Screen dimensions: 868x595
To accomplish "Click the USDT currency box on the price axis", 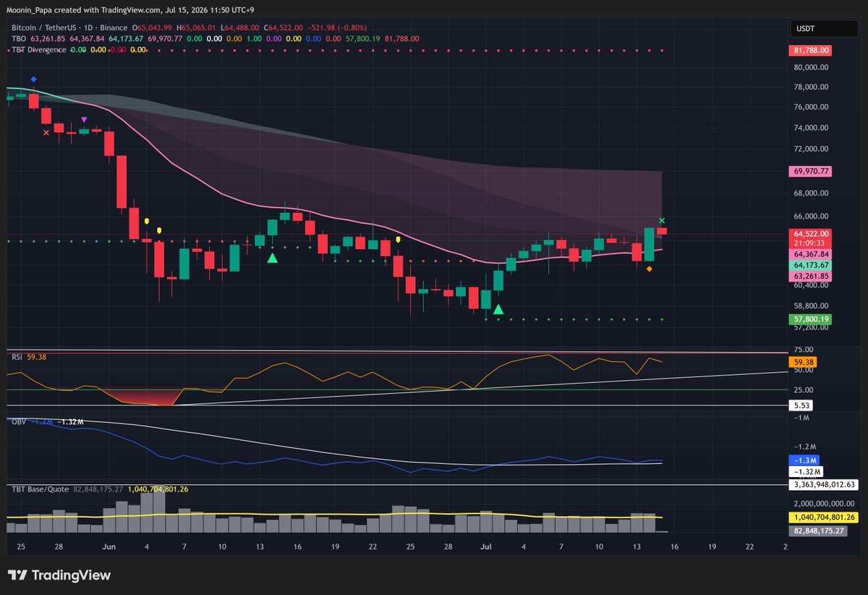I will coord(826,29).
